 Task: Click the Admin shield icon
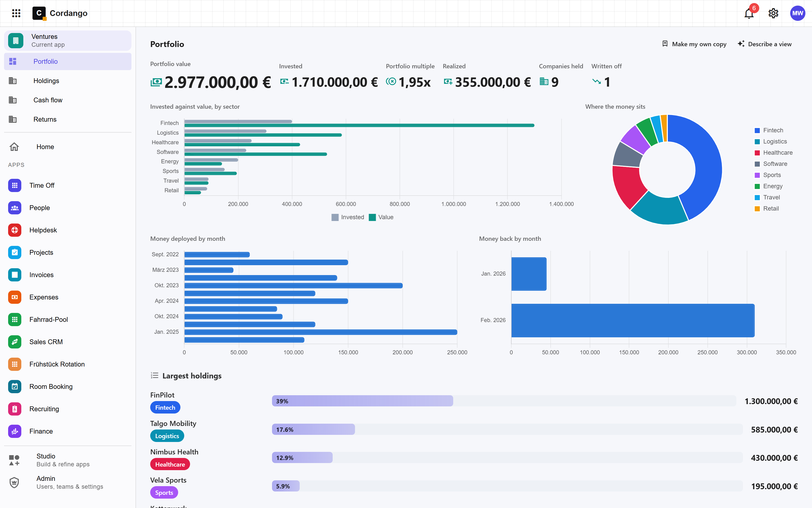pyautogui.click(x=14, y=482)
